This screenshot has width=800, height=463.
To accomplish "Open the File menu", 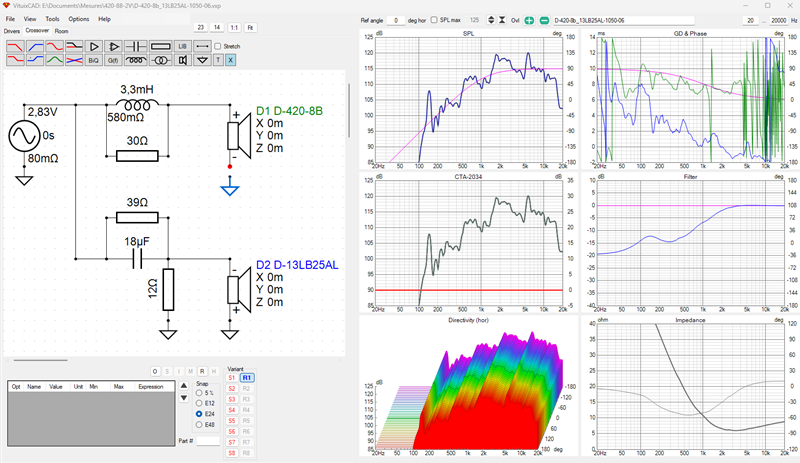I will point(10,19).
